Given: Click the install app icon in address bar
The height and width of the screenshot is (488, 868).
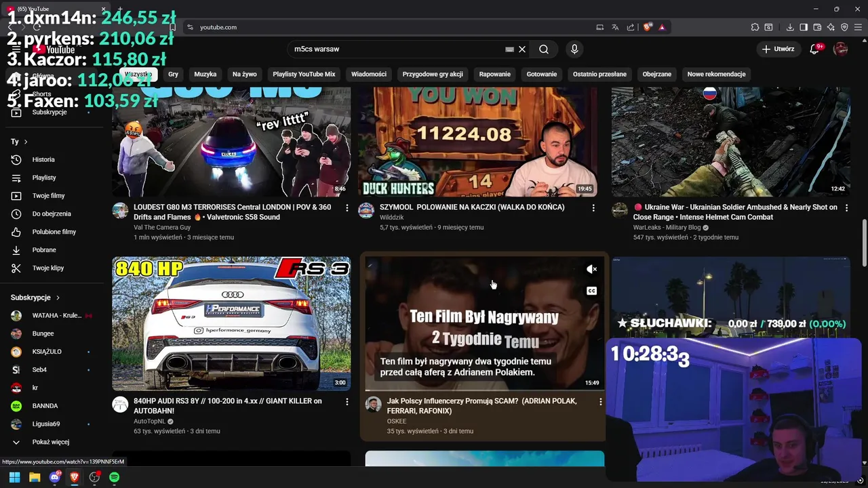Looking at the screenshot, I should (x=599, y=27).
